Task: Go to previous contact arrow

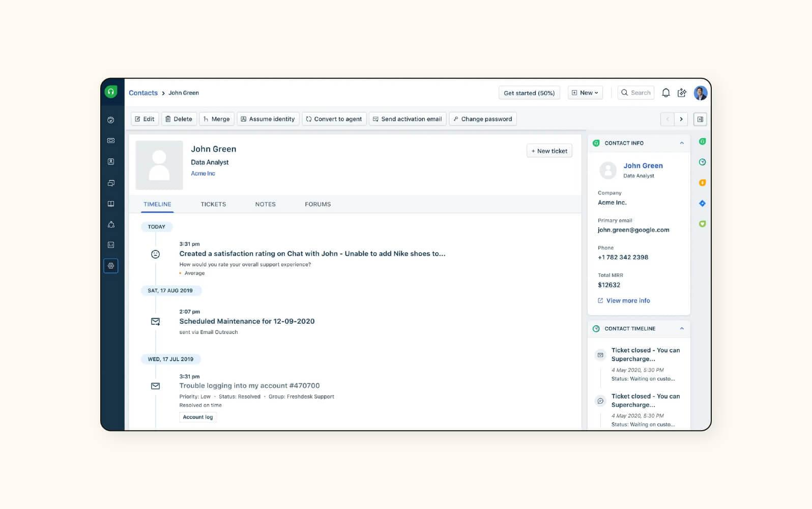Action: 668,119
